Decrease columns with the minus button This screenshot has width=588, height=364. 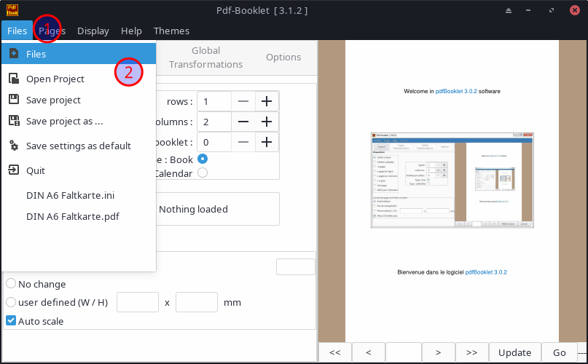tap(243, 122)
